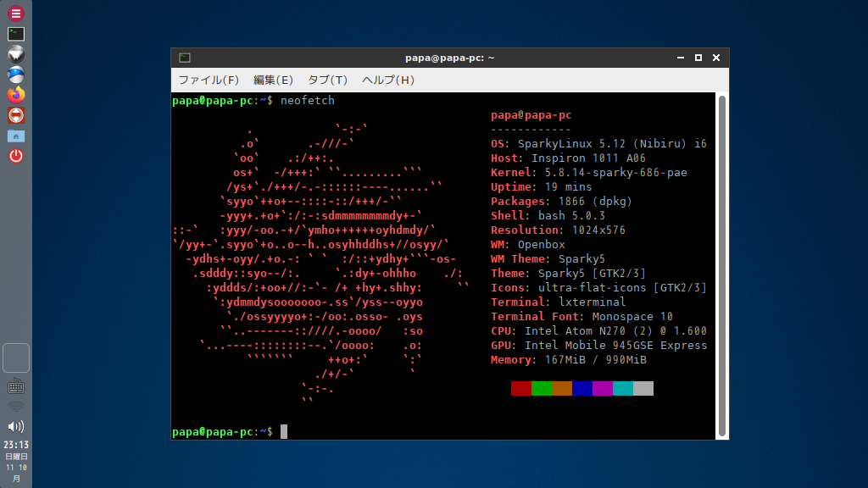Click the 'Shell: bash 5.0.3' line
Image resolution: width=868 pixels, height=488 pixels.
[x=548, y=216]
